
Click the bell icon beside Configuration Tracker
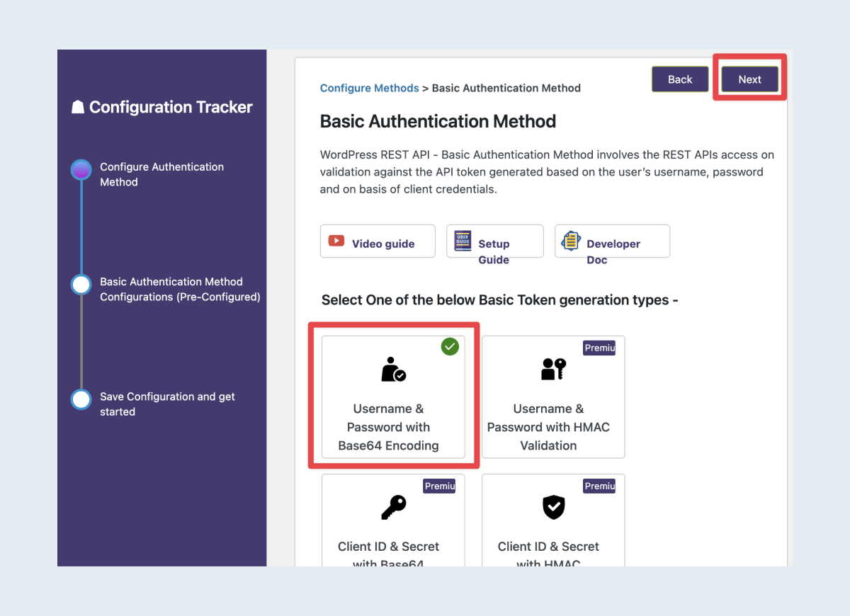(78, 108)
